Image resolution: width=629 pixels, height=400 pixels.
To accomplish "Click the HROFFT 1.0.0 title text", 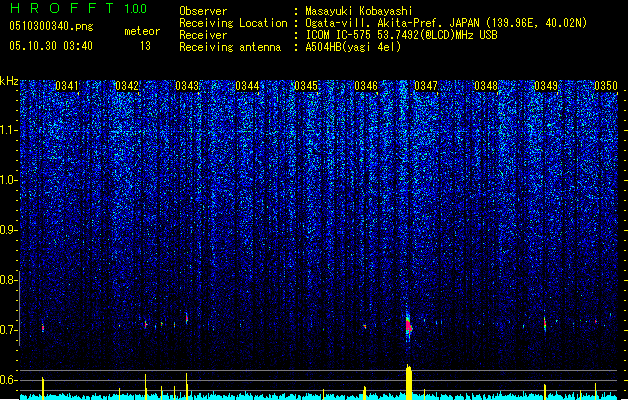I will [x=78, y=8].
